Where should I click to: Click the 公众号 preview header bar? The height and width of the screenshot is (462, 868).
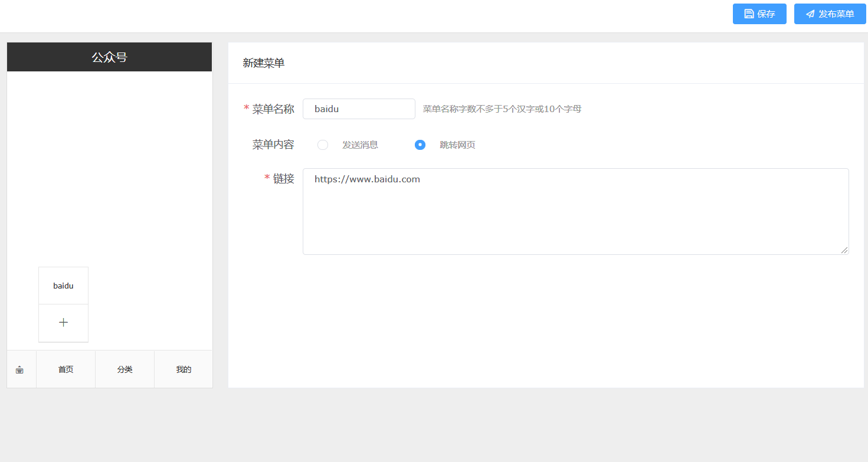[109, 57]
